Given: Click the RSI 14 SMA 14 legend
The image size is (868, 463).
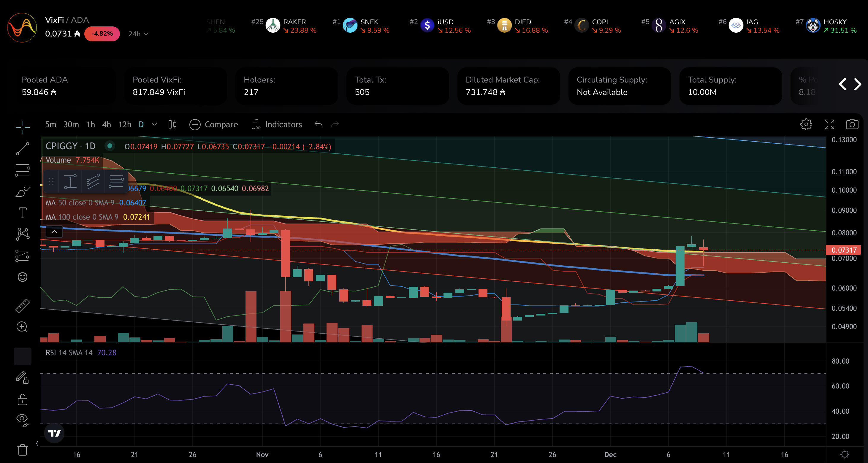Looking at the screenshot, I should (81, 353).
